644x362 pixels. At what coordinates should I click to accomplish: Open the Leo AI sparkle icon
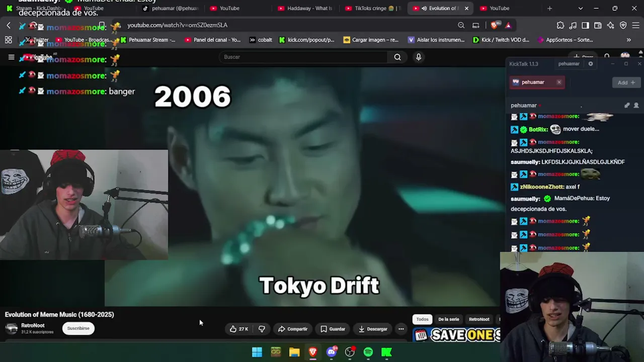(611, 25)
